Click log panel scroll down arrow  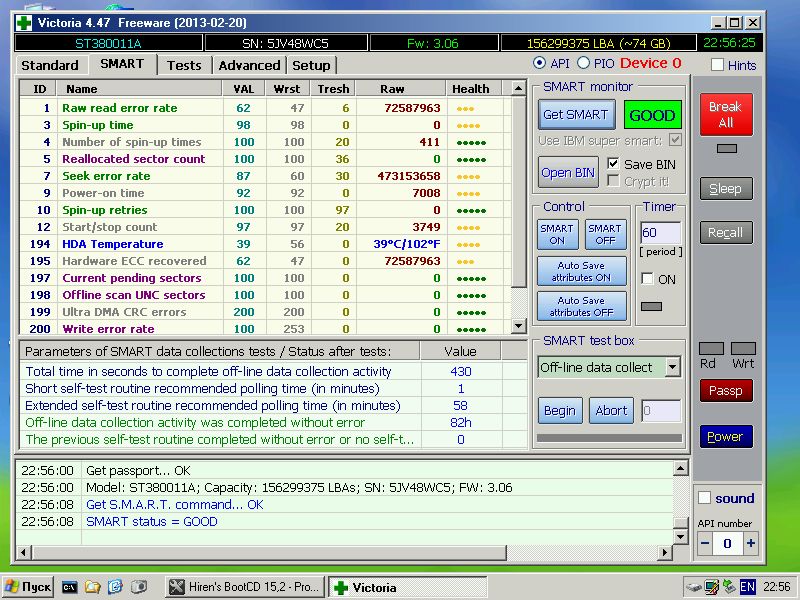tap(681, 536)
